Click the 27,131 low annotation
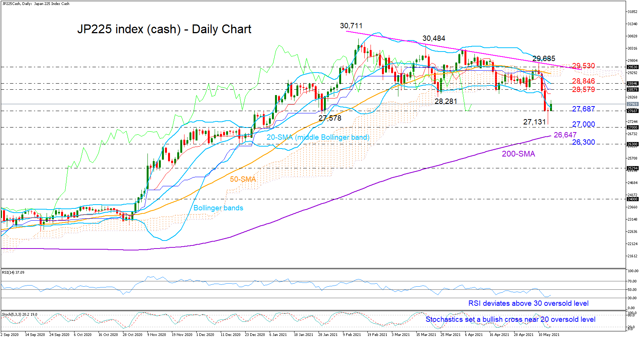 534,122
